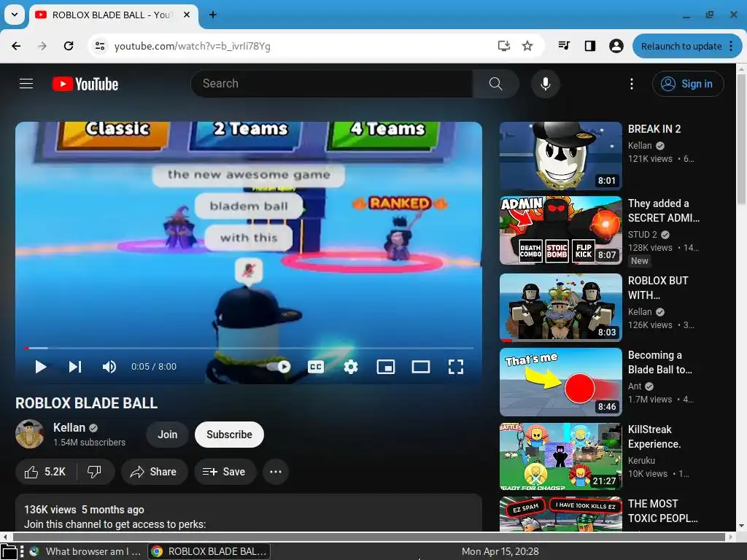Screen dimensions: 747x560
Task: Open the STUD 2 channel link
Action: pos(642,235)
